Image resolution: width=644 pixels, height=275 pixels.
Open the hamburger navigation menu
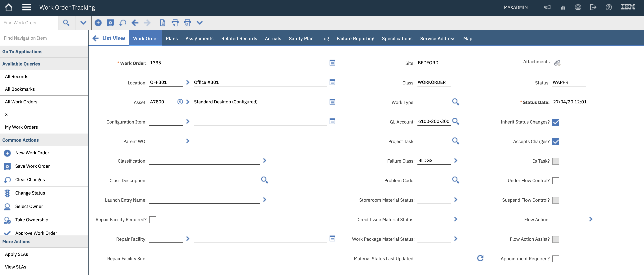[26, 7]
